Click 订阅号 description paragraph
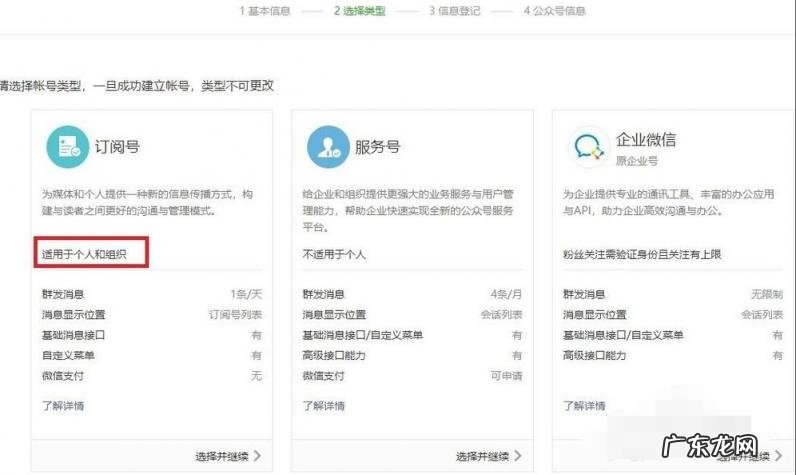The height and width of the screenshot is (475, 796). pyautogui.click(x=147, y=202)
